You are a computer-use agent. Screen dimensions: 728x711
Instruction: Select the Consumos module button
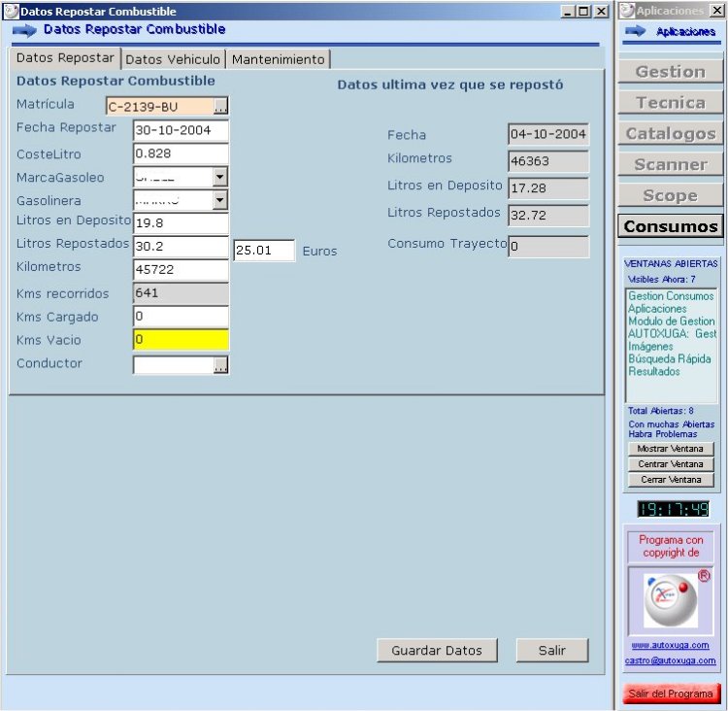(x=671, y=226)
